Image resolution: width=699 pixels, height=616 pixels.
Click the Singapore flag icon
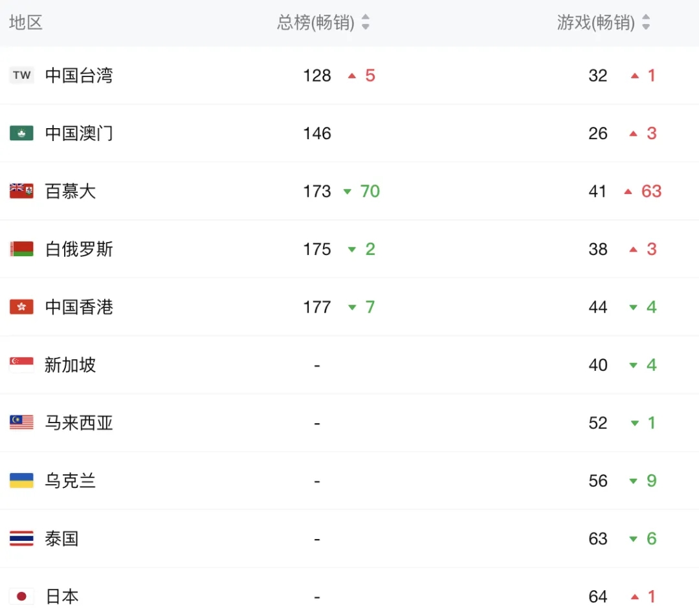click(21, 365)
